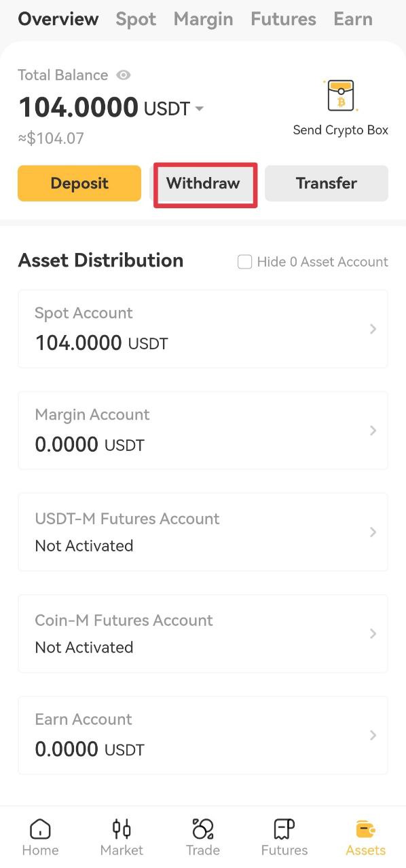Expand the Spot Account chevron

(x=373, y=329)
